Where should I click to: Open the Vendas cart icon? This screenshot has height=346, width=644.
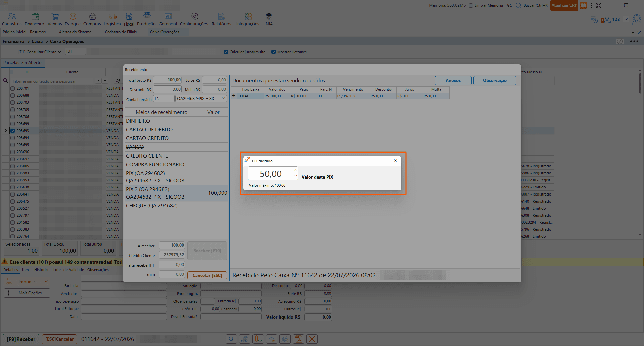55,16
